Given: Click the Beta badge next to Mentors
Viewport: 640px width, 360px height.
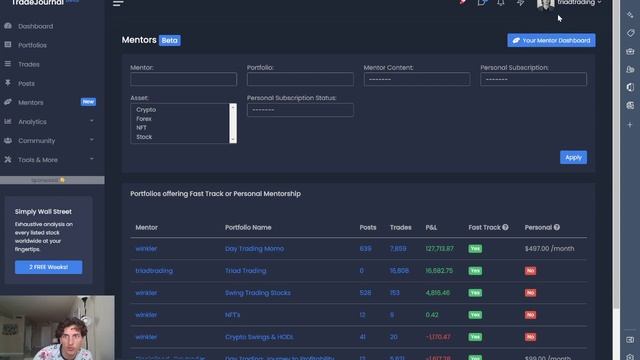Looking at the screenshot, I should (169, 40).
